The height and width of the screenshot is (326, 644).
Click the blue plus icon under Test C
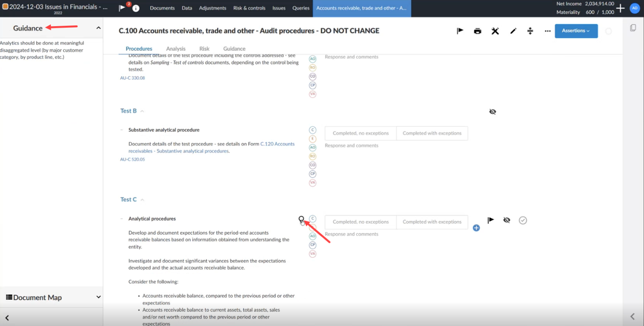click(x=476, y=228)
